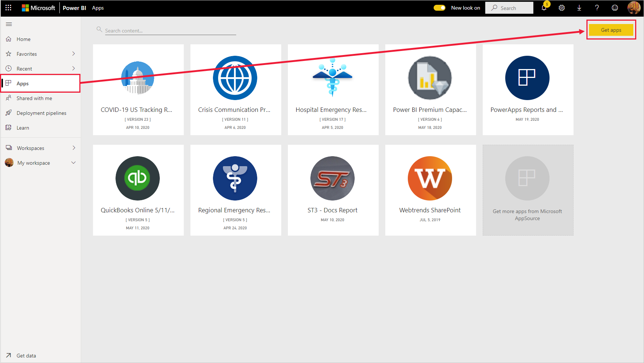This screenshot has height=363, width=644.
Task: Open Shared with me page
Action: pos(41,98)
